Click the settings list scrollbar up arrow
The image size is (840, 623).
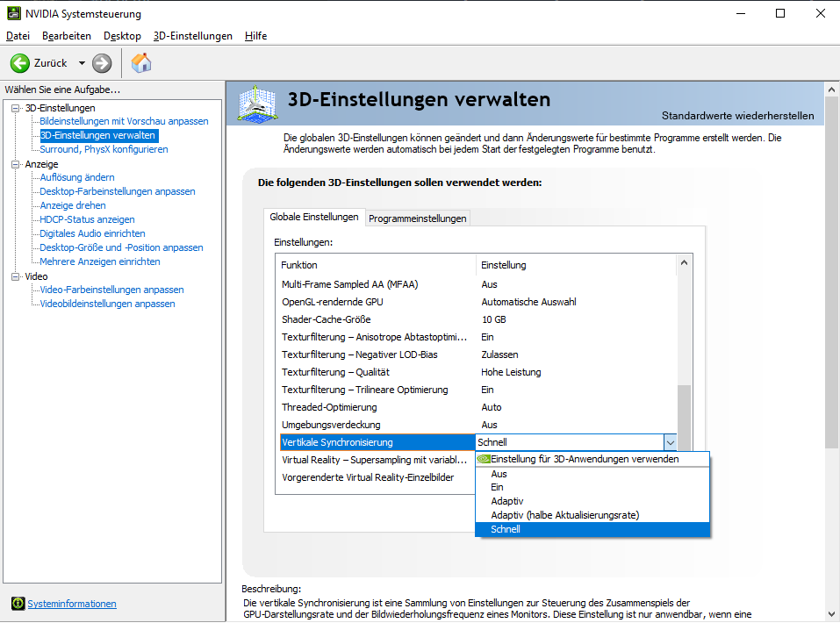tap(684, 263)
